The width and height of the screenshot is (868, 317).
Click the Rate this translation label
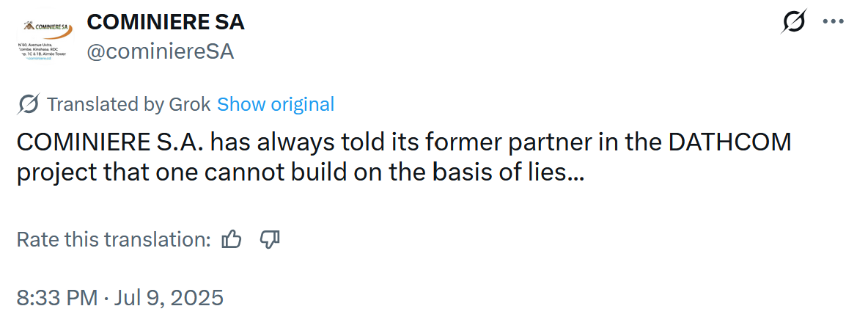coord(114,239)
